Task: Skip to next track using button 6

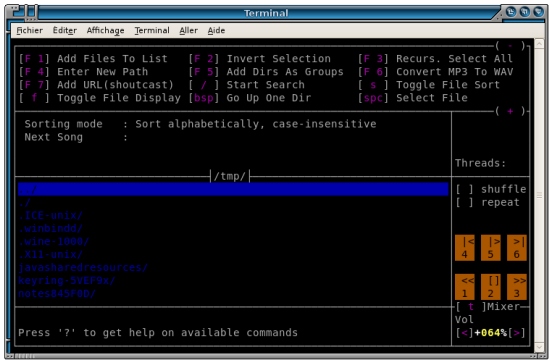Action: tap(517, 248)
